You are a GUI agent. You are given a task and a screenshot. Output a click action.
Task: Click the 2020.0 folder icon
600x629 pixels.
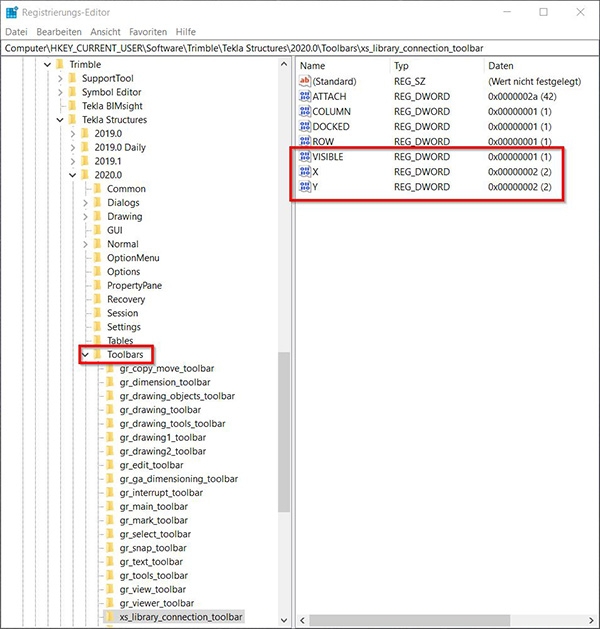(x=85, y=175)
